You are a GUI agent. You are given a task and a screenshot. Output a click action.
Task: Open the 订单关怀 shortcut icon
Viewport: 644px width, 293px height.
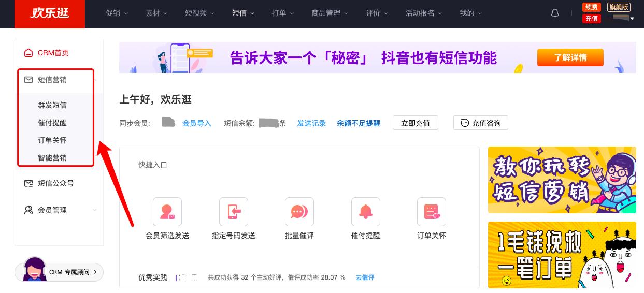pyautogui.click(x=432, y=212)
